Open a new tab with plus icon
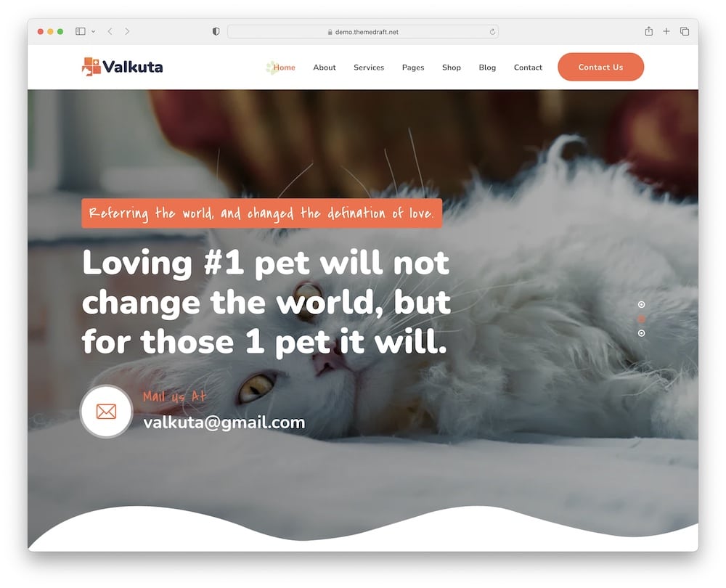726x588 pixels. (x=666, y=31)
